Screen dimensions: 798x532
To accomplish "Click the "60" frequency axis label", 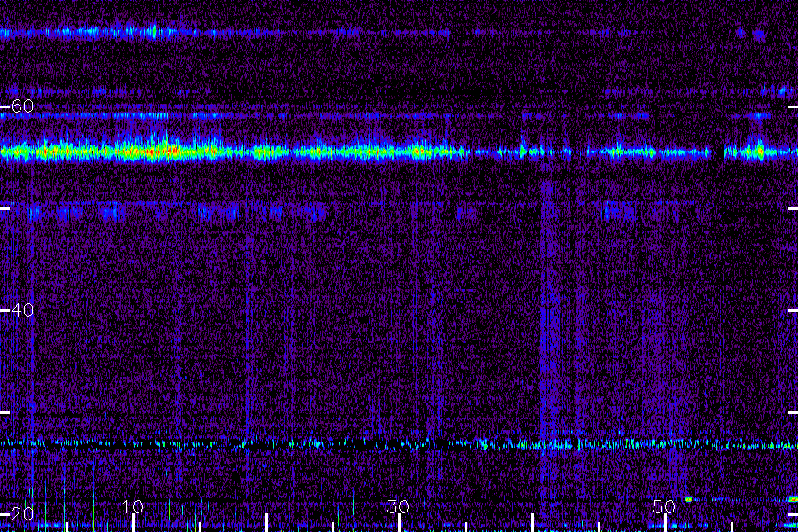I will pyautogui.click(x=22, y=106).
